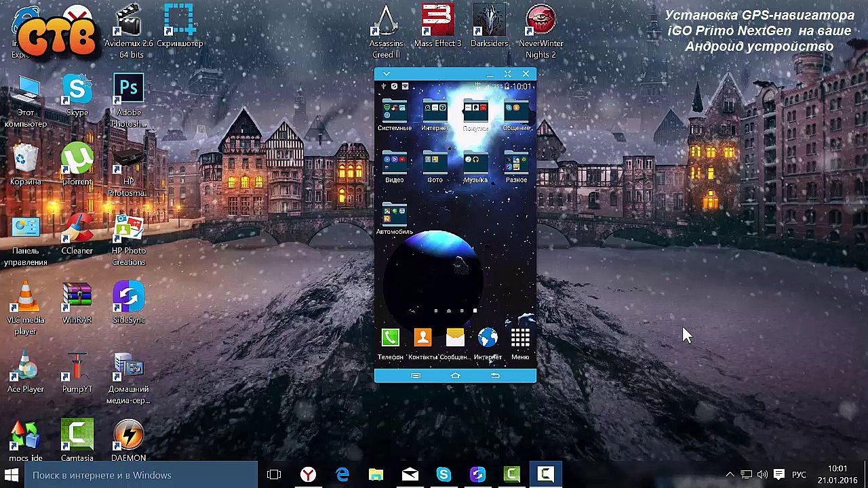This screenshot has height=488, width=868.
Task: Select the Assassins Creed II desktop shortcut
Action: point(387,31)
